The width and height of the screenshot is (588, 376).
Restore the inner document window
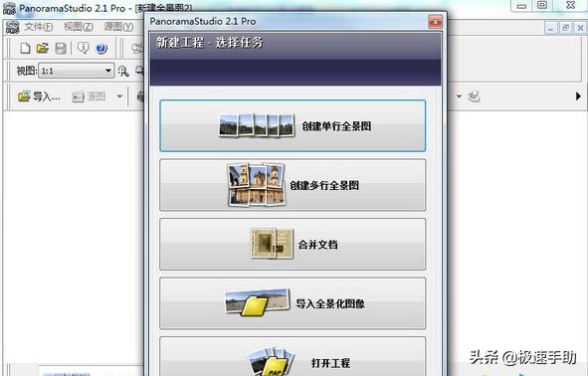(566, 28)
